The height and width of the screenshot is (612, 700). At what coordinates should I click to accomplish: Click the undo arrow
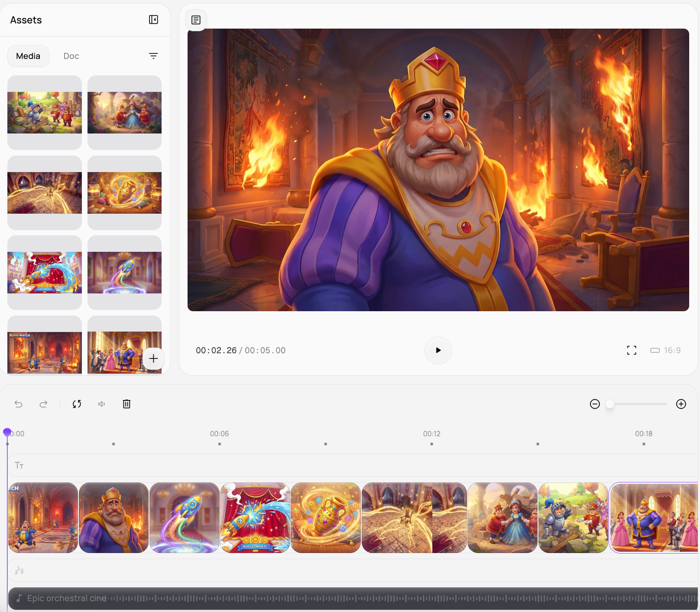click(x=18, y=404)
